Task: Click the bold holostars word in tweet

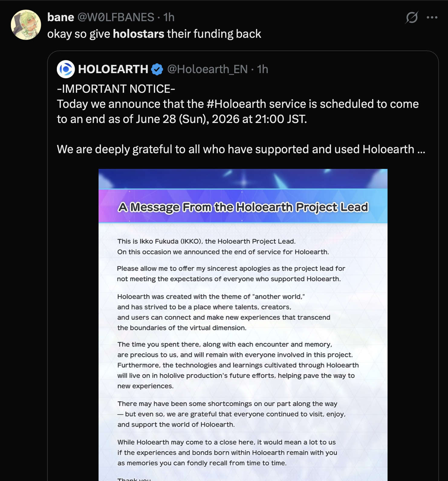Action: 138,34
